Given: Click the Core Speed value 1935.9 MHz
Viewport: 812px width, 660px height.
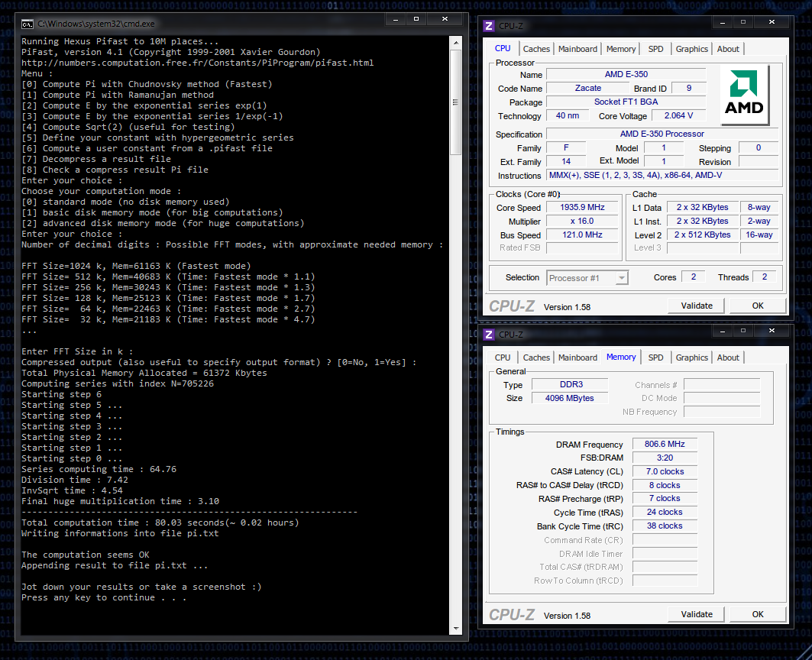Looking at the screenshot, I should (582, 207).
